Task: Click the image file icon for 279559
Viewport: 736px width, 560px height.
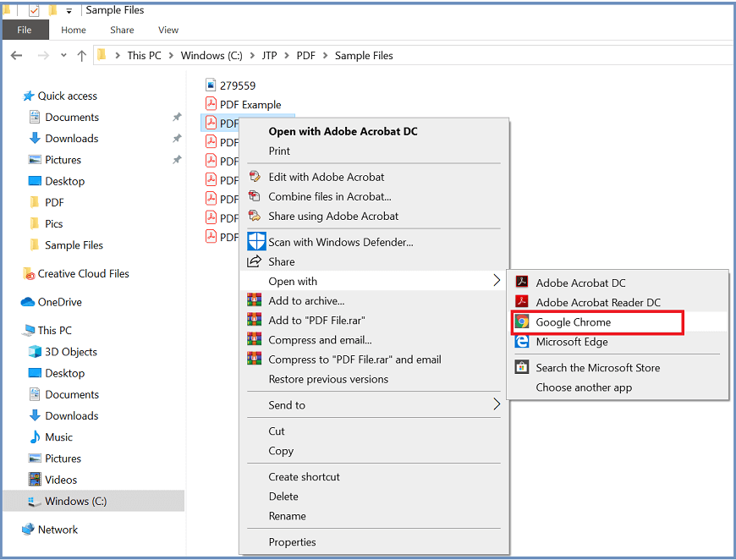Action: coord(211,85)
